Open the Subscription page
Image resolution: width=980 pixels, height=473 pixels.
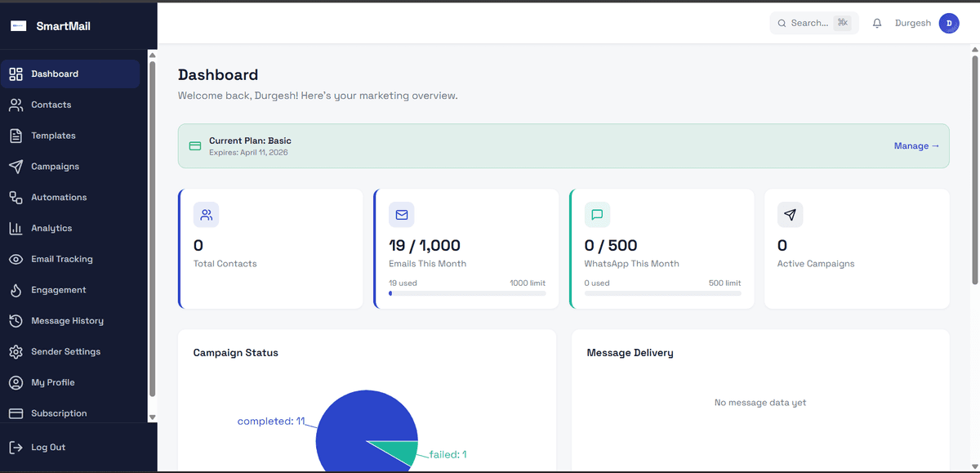tap(71, 413)
